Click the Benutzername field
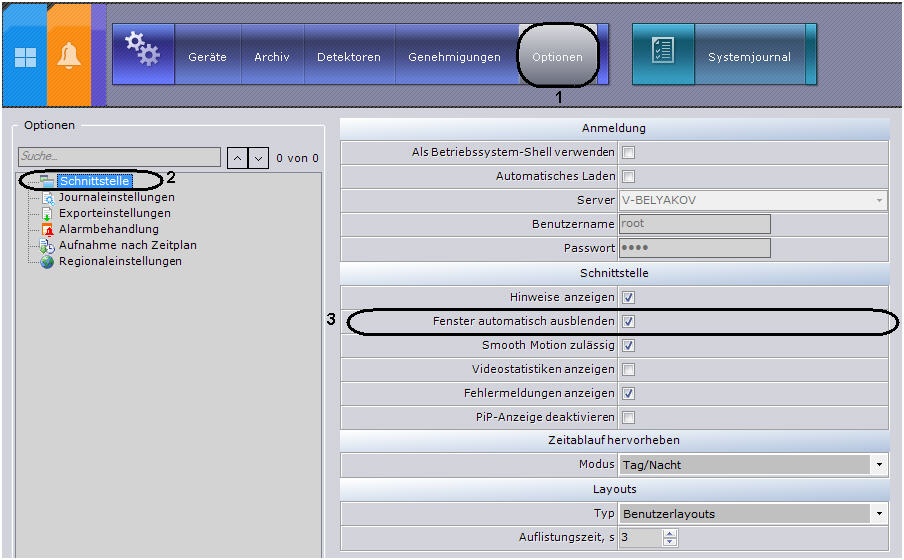 [x=695, y=224]
